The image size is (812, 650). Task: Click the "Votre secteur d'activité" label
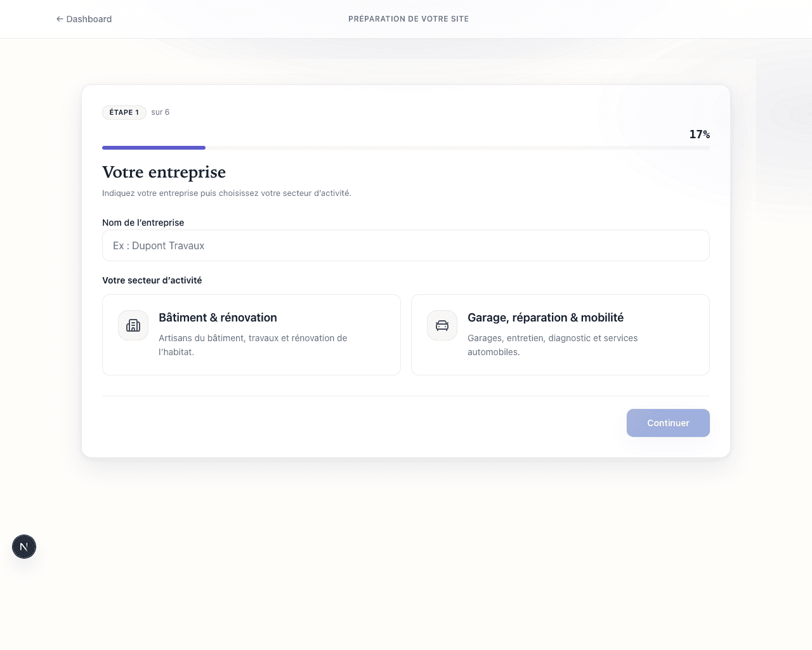(x=152, y=280)
